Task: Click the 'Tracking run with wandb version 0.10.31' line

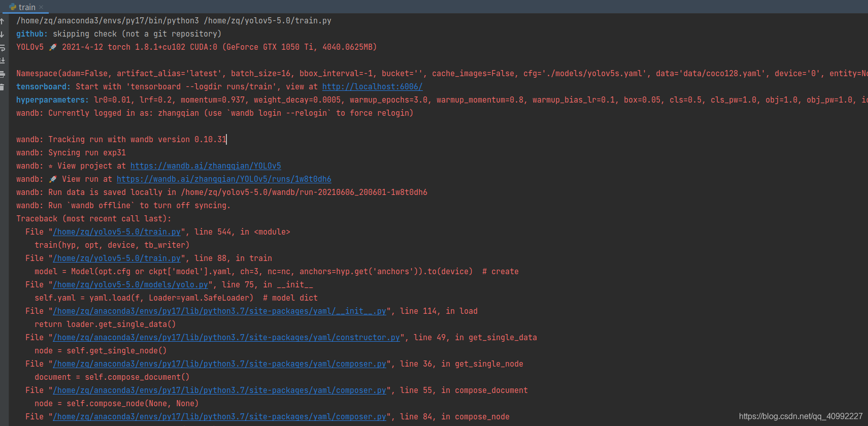Action: point(121,140)
